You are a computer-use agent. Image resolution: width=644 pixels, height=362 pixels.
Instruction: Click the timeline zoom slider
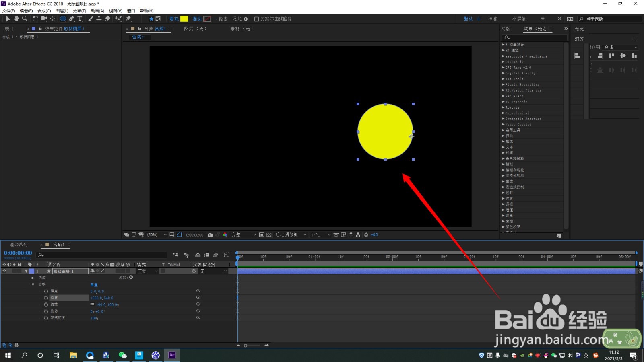click(x=252, y=346)
